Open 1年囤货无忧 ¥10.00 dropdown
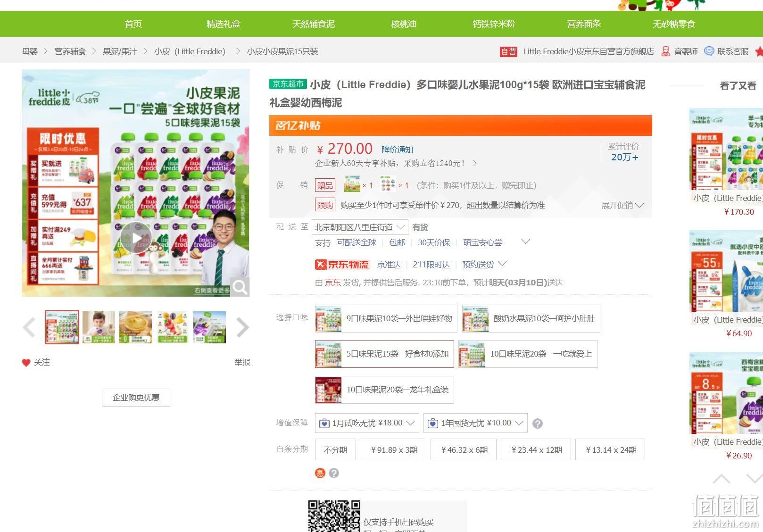The height and width of the screenshot is (532, 763). pos(475,423)
